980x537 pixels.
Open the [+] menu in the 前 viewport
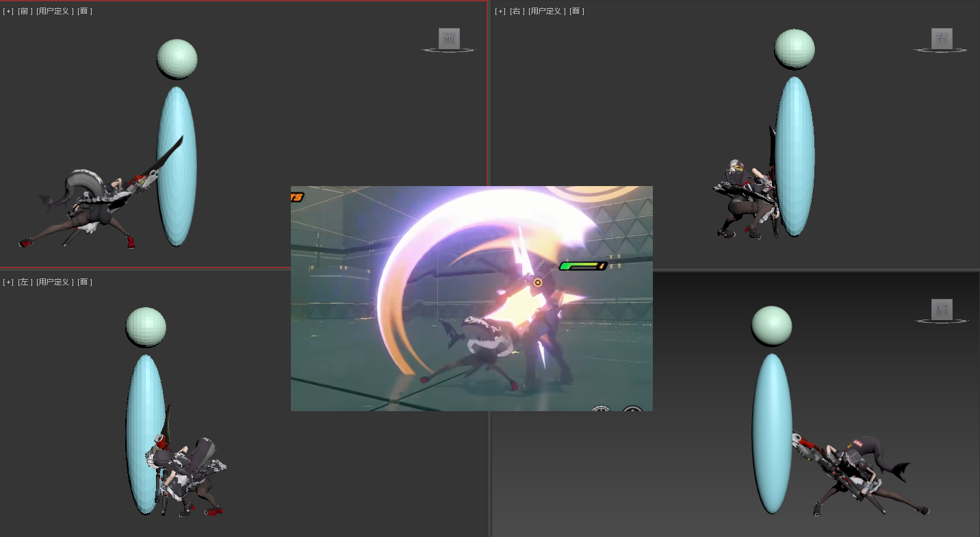(8, 11)
